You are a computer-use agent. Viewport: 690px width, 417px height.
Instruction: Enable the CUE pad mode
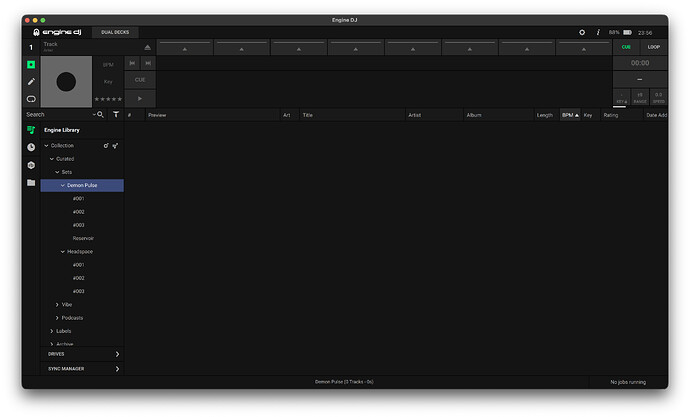click(626, 47)
